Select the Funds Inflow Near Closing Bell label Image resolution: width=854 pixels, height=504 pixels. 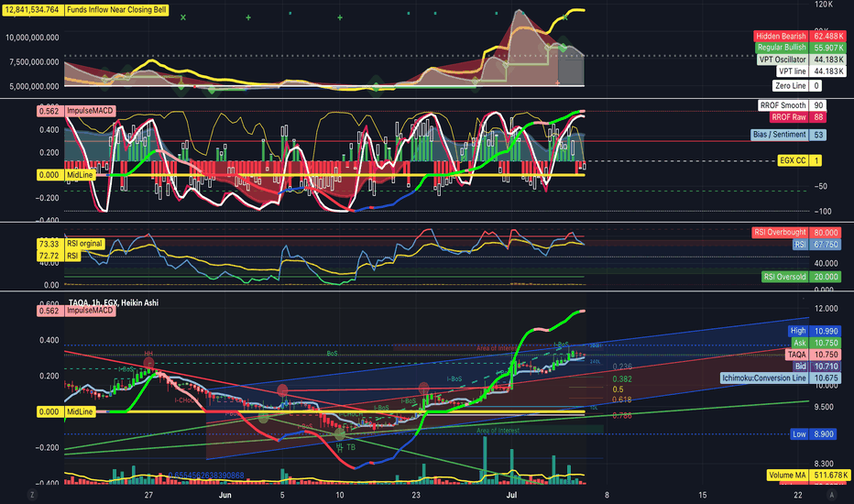tap(116, 10)
